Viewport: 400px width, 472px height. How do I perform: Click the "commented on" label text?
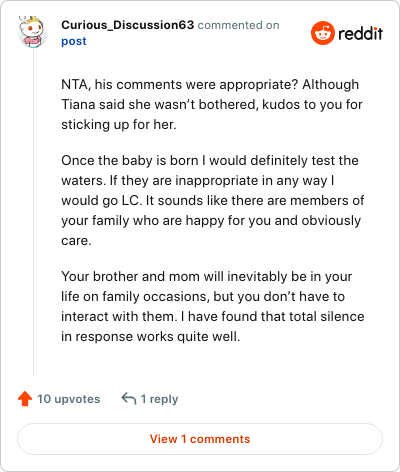tap(238, 25)
